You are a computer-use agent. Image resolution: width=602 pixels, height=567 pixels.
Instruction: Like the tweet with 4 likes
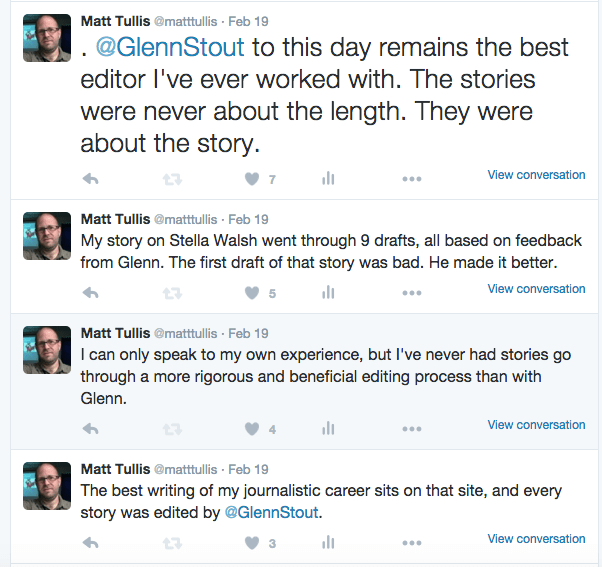252,429
